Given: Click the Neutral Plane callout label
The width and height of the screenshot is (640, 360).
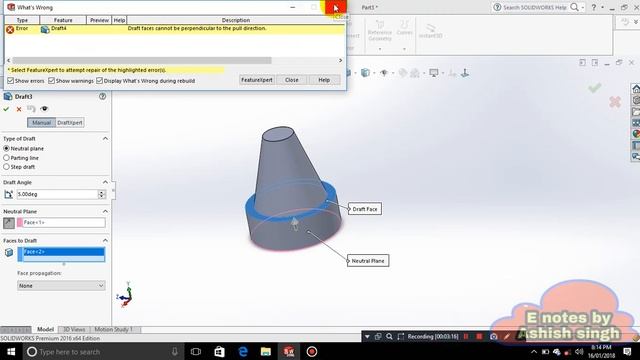Looking at the screenshot, I should 368,261.
